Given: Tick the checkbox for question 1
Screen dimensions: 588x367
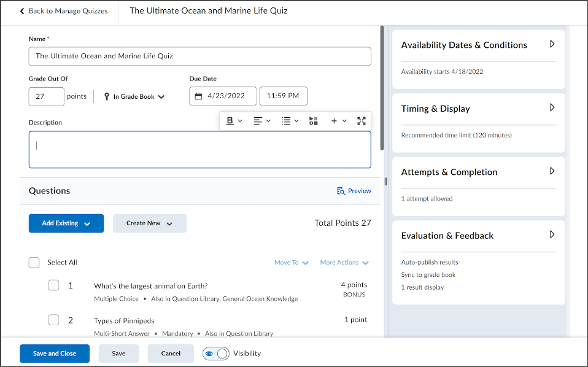Looking at the screenshot, I should tap(54, 285).
